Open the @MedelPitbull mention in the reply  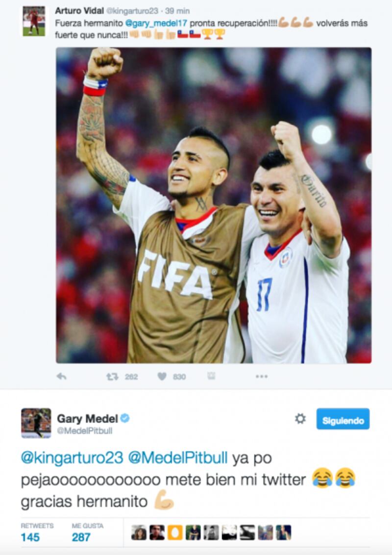(177, 457)
